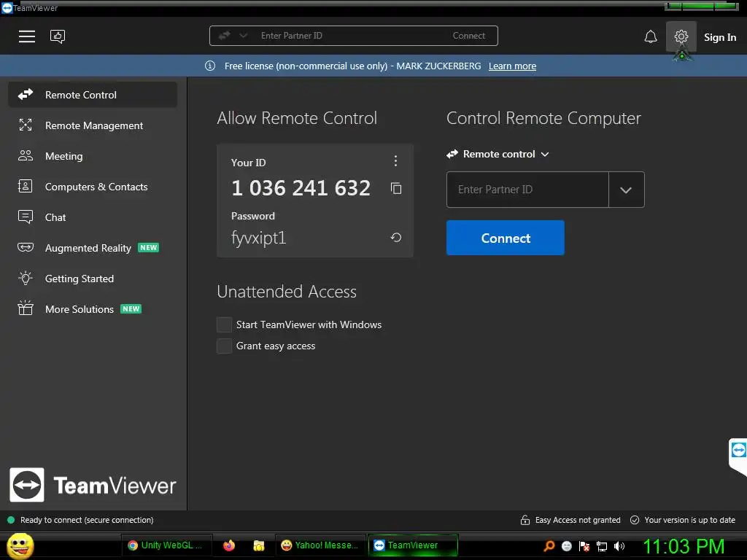Click the main Enter Partner ID field
The image size is (747, 560).
coord(527,190)
